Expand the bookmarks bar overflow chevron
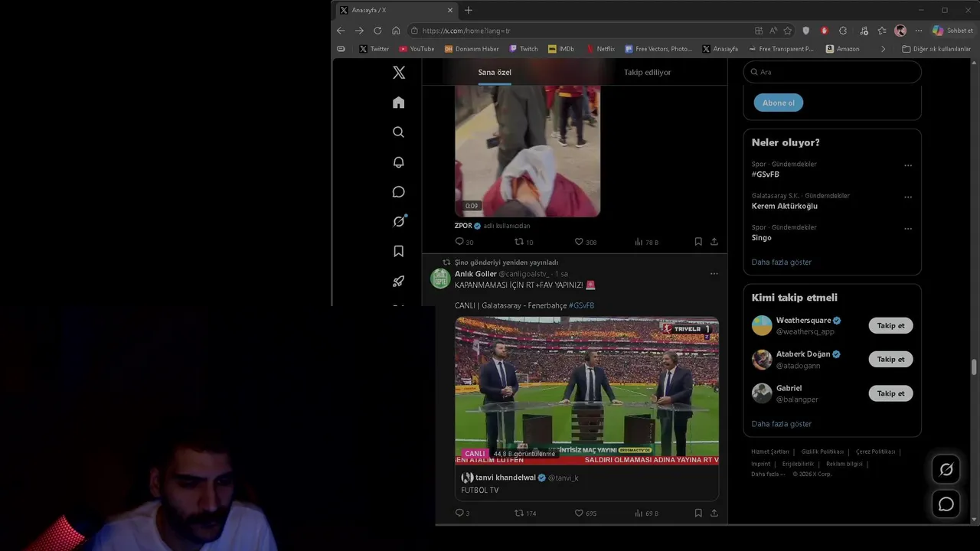Screen dimensions: 980x551 883,49
